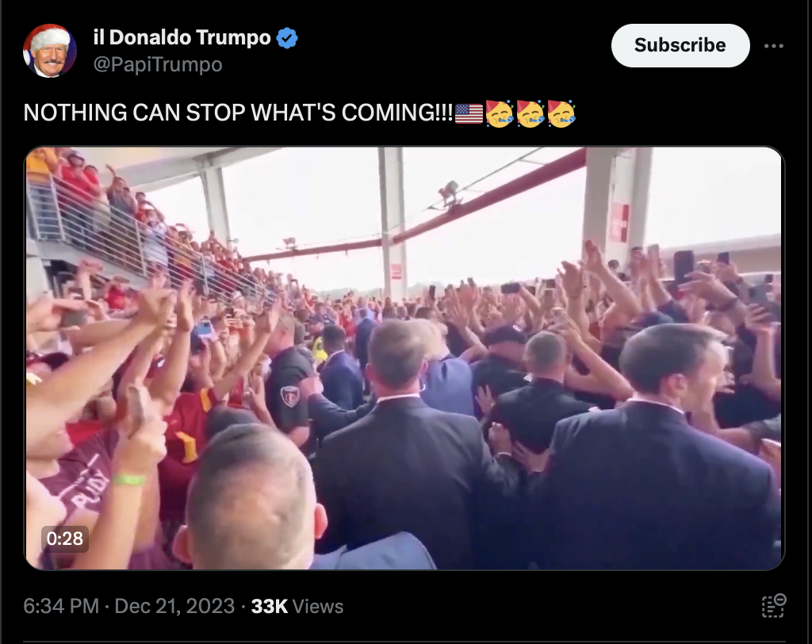
Task: Click the Subscribe button
Action: (x=680, y=45)
